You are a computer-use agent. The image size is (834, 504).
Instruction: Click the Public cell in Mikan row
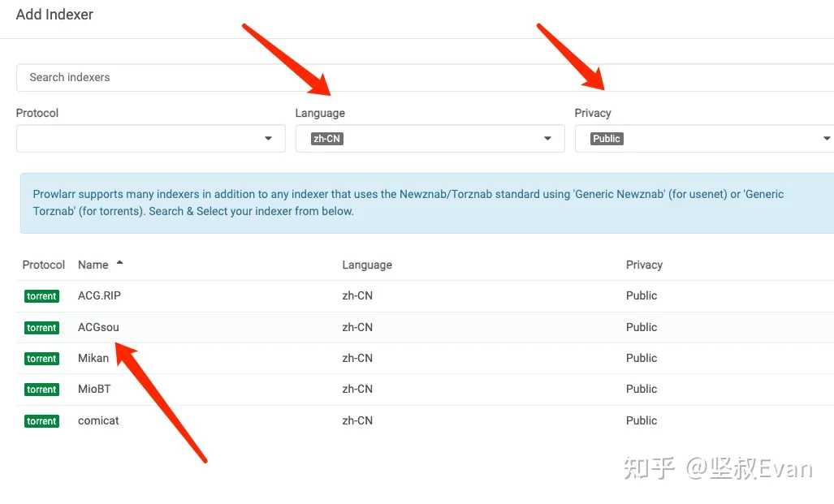pos(642,358)
